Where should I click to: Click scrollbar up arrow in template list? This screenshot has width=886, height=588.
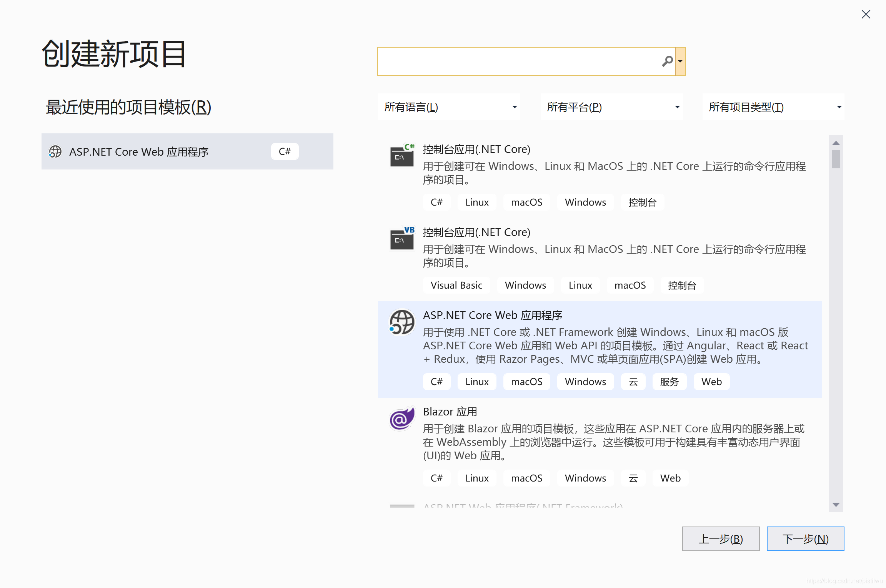pos(836,143)
